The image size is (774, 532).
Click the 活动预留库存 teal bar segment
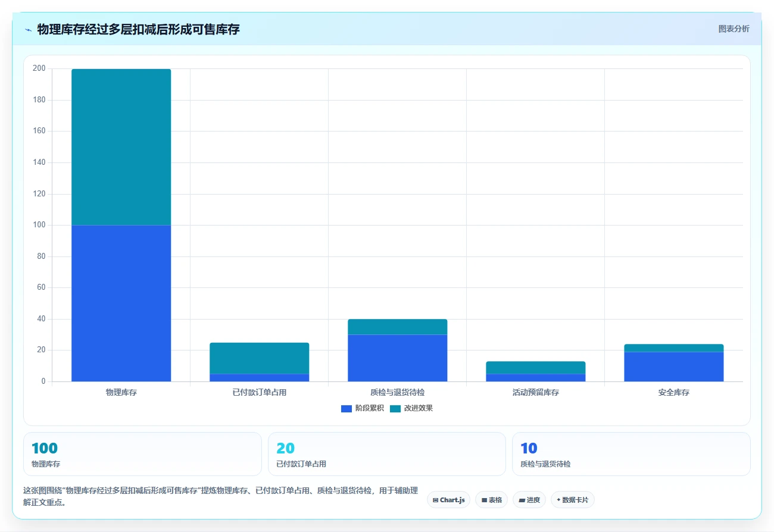click(535, 367)
